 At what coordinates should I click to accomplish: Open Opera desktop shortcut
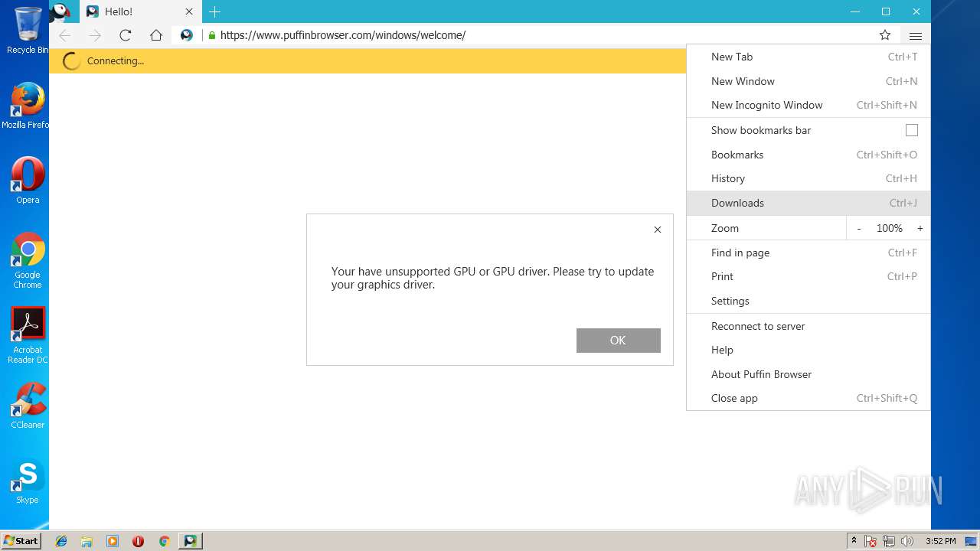(28, 181)
